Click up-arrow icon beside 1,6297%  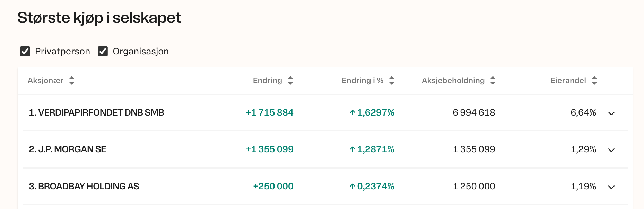(353, 112)
